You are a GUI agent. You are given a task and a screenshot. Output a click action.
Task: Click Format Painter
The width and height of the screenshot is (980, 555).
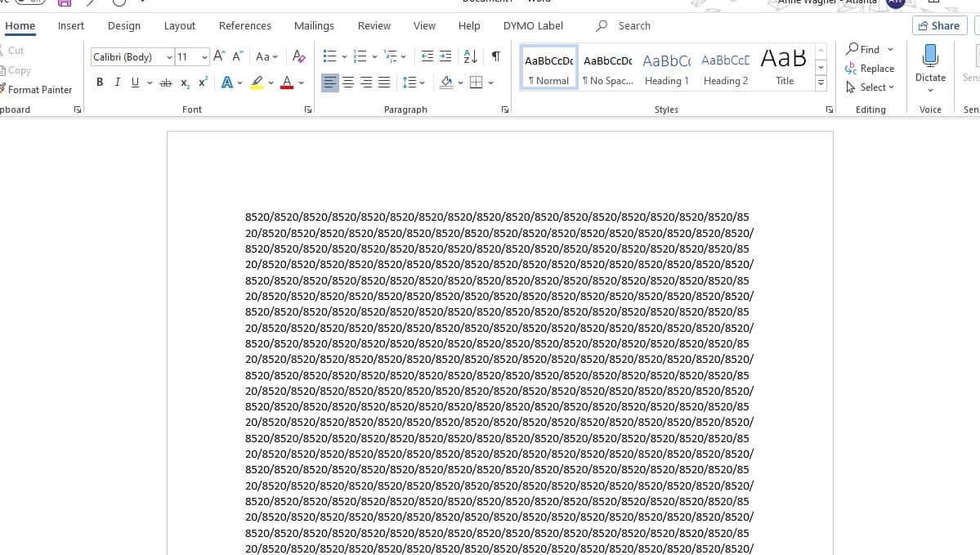36,90
